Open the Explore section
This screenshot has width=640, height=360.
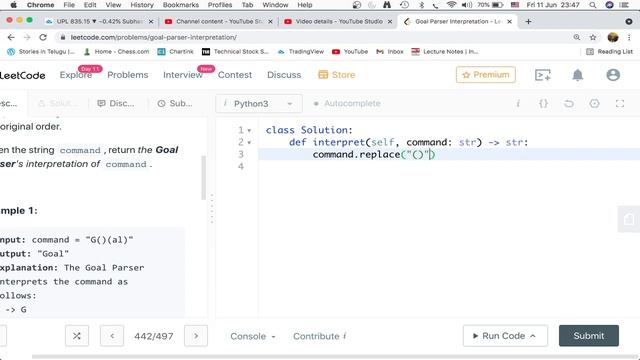[76, 75]
